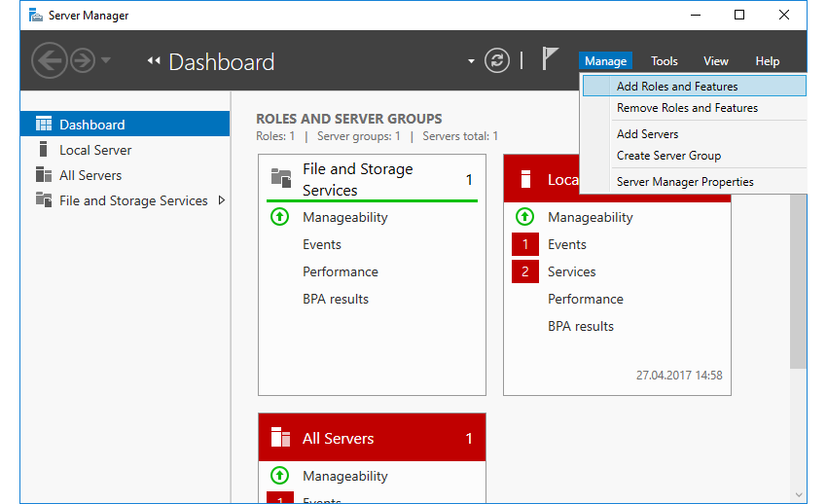This screenshot has width=827, height=504.
Task: Click red Events badge showing 1
Action: coord(525,244)
